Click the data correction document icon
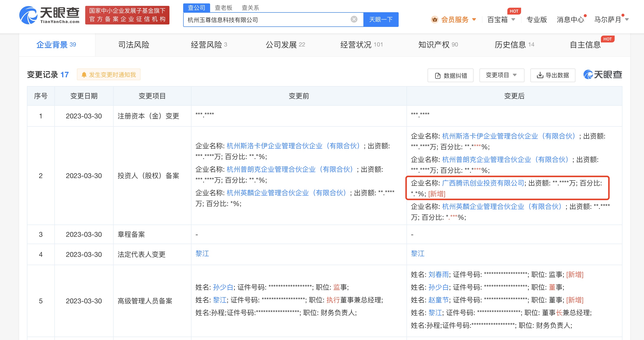 point(438,75)
